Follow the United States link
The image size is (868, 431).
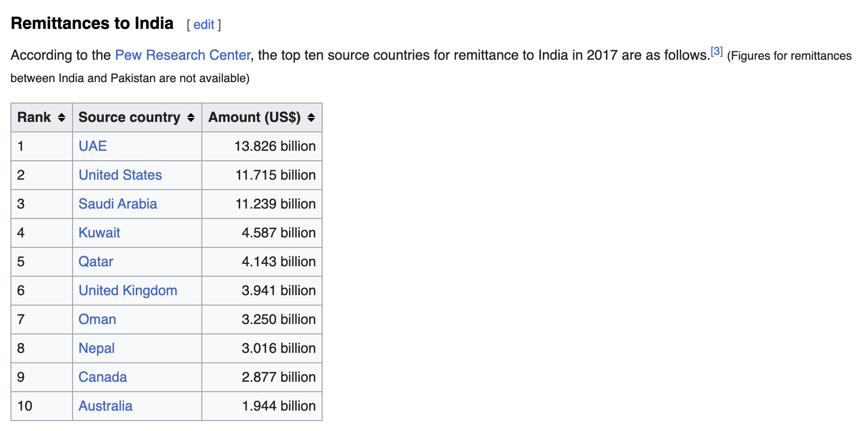point(120,175)
